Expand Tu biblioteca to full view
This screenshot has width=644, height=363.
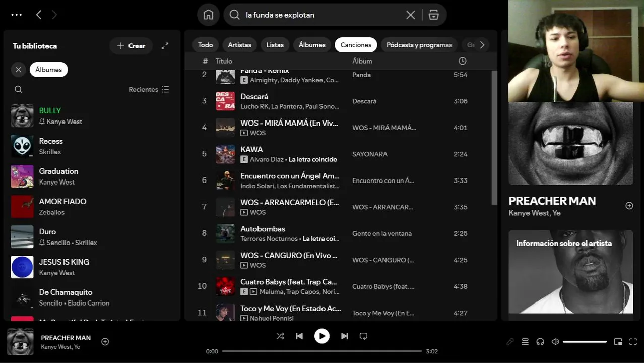(x=165, y=46)
